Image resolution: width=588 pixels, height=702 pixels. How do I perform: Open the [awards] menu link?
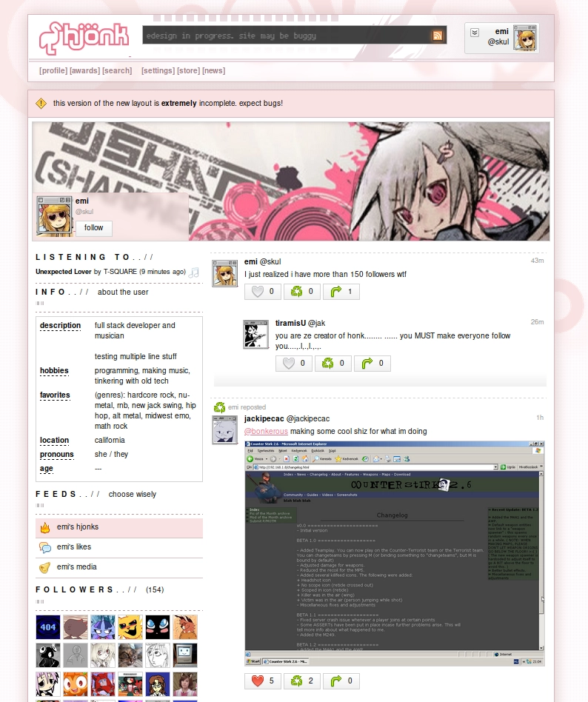click(84, 70)
